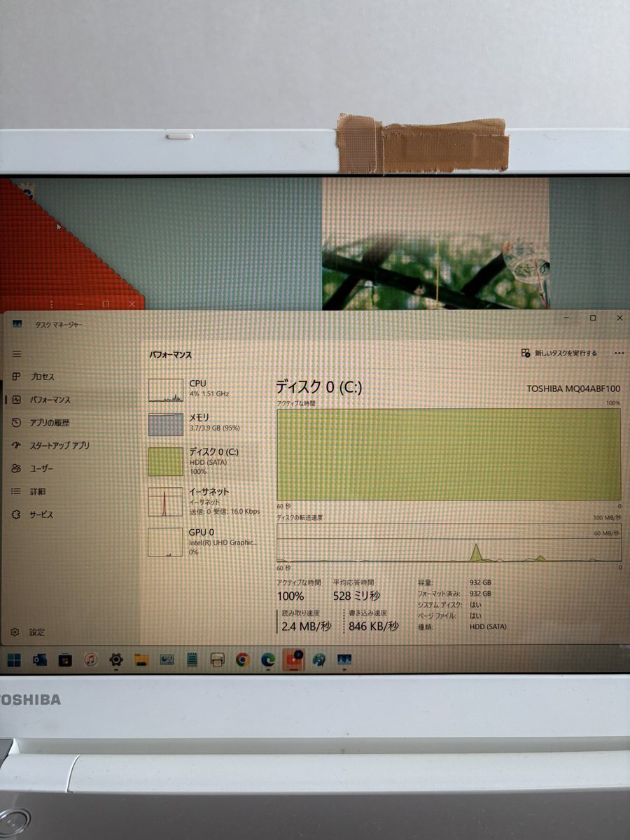
Task: Click the 846 KB/秒 write speed value
Action: click(374, 626)
